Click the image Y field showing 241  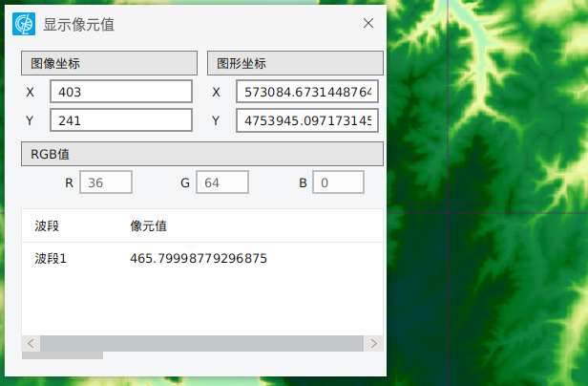121,121
